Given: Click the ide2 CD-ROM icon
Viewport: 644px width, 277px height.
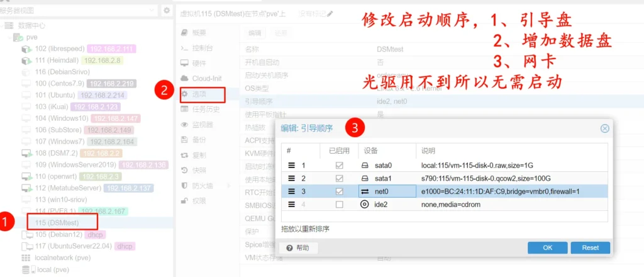Looking at the screenshot, I should [x=365, y=205].
